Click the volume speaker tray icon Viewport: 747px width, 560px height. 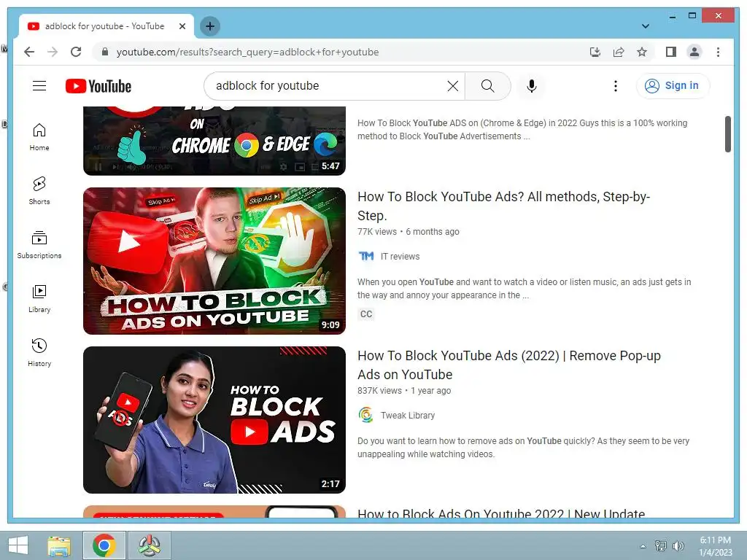[678, 545]
